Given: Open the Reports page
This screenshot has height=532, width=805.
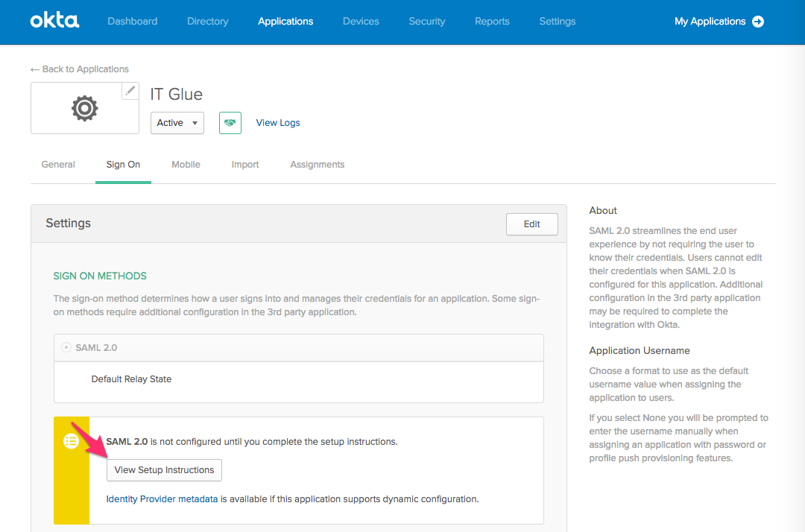Looking at the screenshot, I should click(x=492, y=21).
